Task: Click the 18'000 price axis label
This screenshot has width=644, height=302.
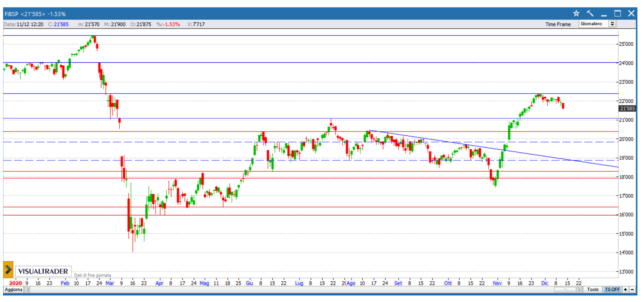Action: (626, 177)
